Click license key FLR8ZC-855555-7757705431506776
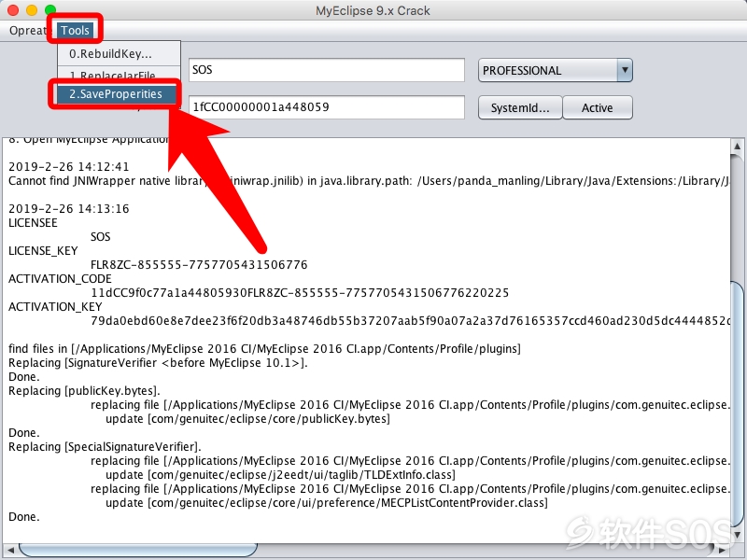Screen dimensions: 747x560 click(x=199, y=265)
